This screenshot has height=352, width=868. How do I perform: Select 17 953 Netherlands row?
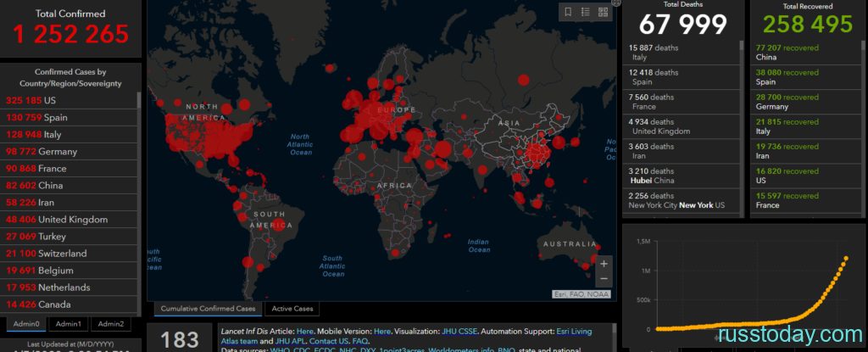point(69,288)
